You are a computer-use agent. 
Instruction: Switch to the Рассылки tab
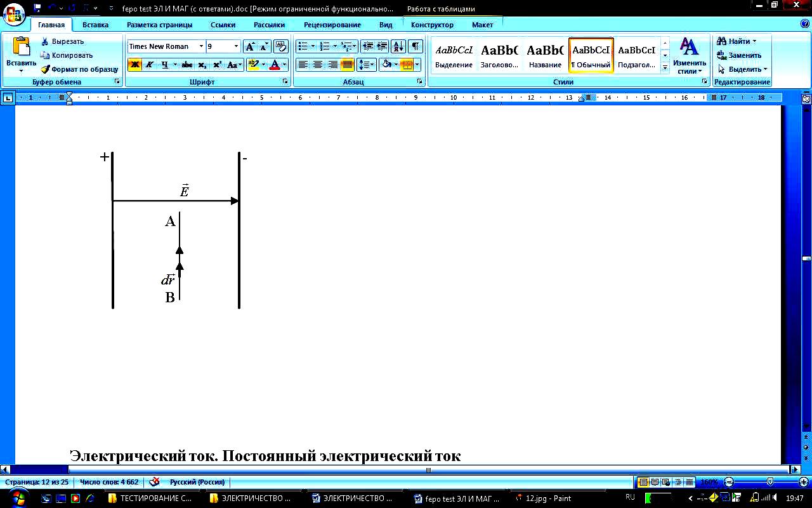[x=269, y=25]
